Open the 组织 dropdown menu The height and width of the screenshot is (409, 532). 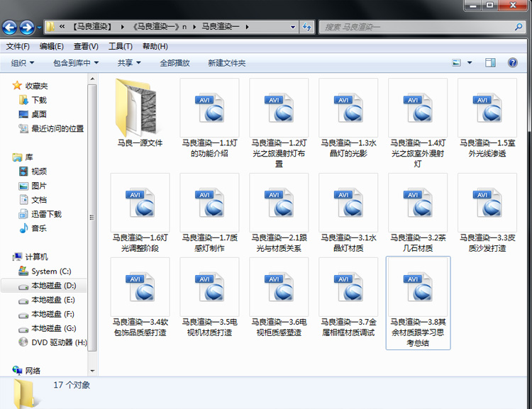(x=23, y=63)
